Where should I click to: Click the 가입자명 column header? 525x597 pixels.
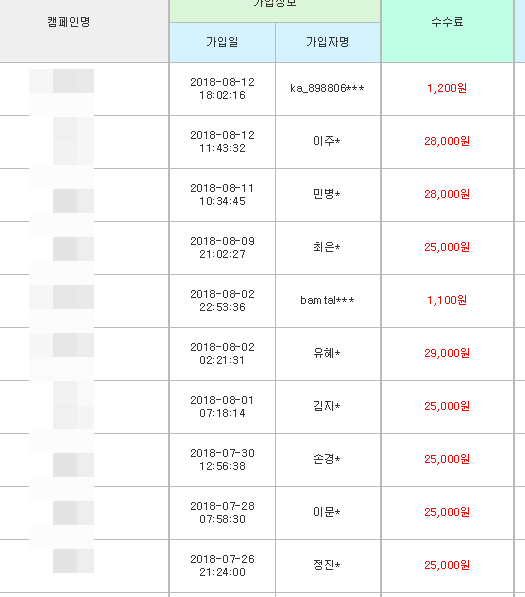[328, 42]
